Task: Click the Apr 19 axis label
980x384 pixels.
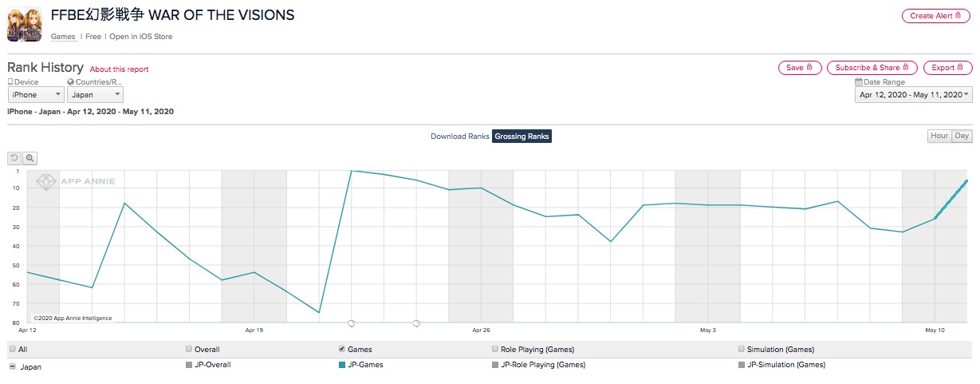Action: tap(254, 330)
